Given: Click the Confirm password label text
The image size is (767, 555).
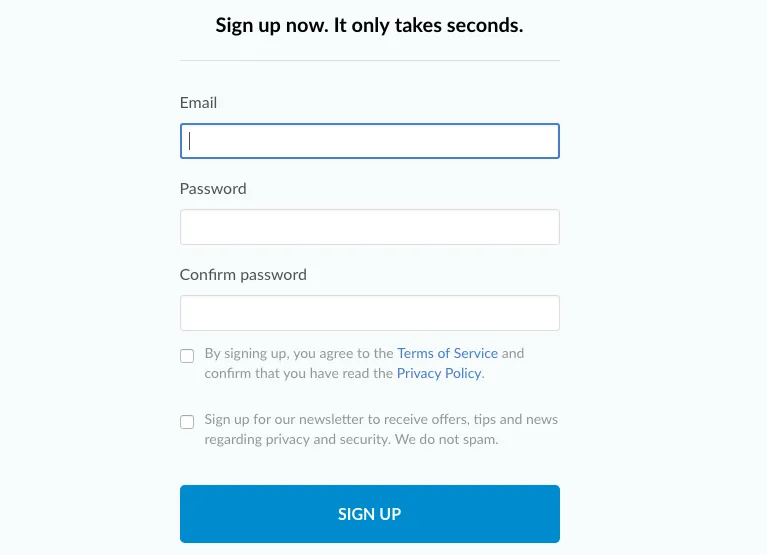Looking at the screenshot, I should pos(243,275).
